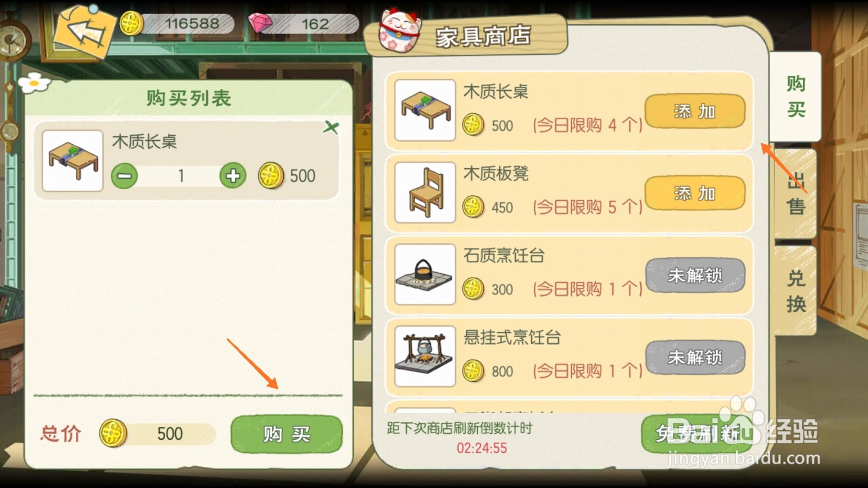Click the green 购买 button
868x488 pixels.
(286, 434)
